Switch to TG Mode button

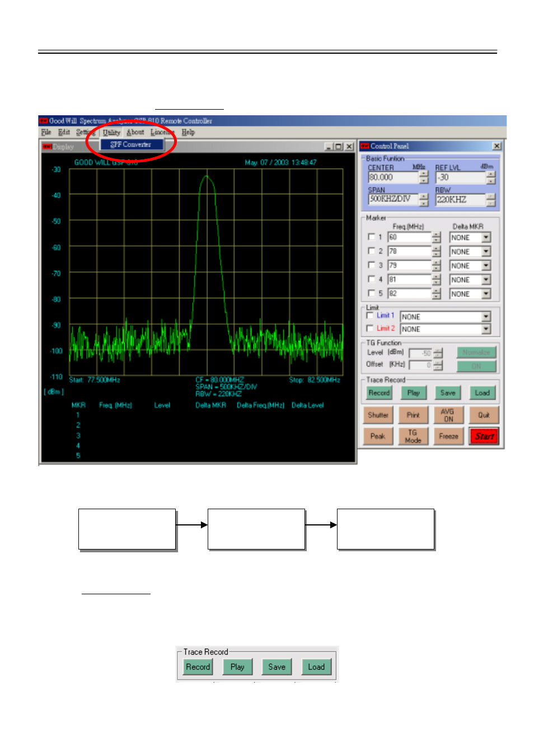413,436
